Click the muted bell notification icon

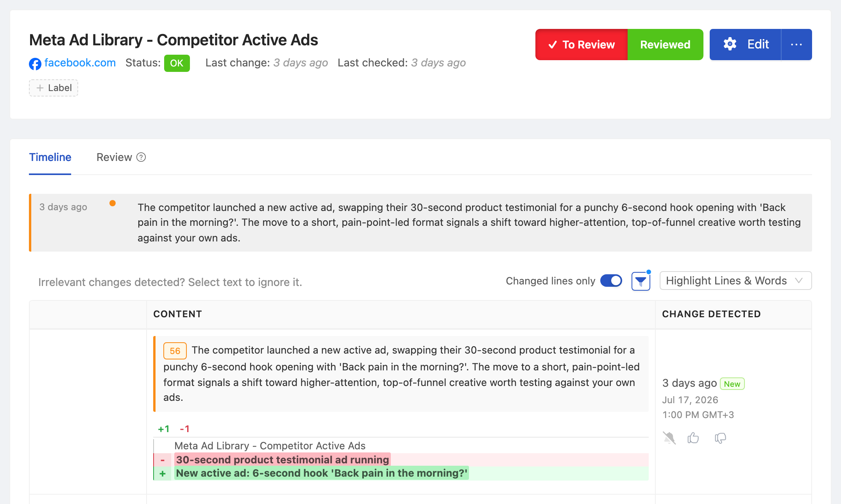tap(669, 438)
